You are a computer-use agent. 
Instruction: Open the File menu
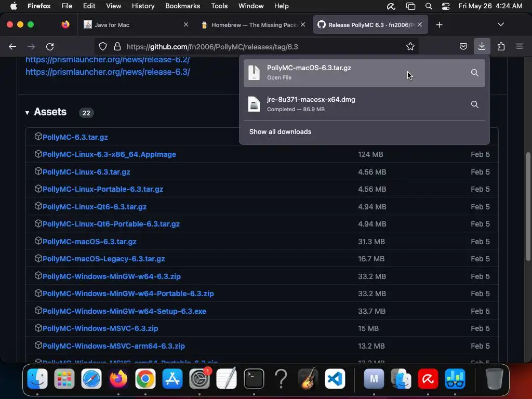(67, 6)
